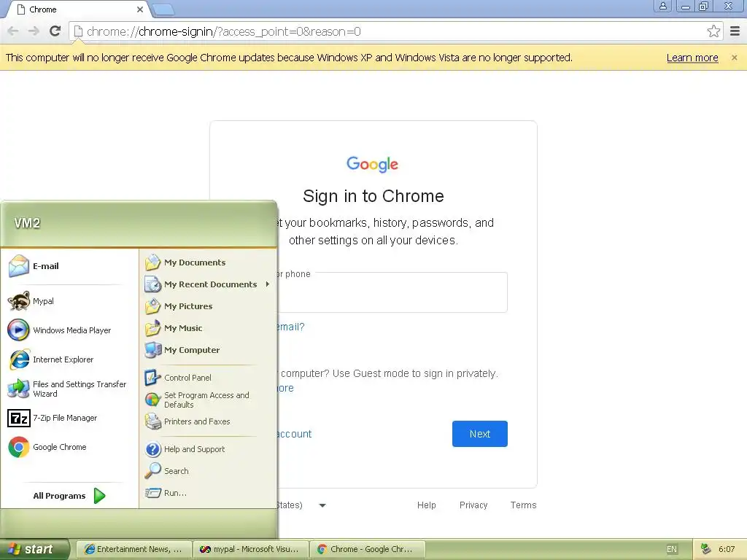
Task: Close the Chrome tab
Action: (139, 9)
